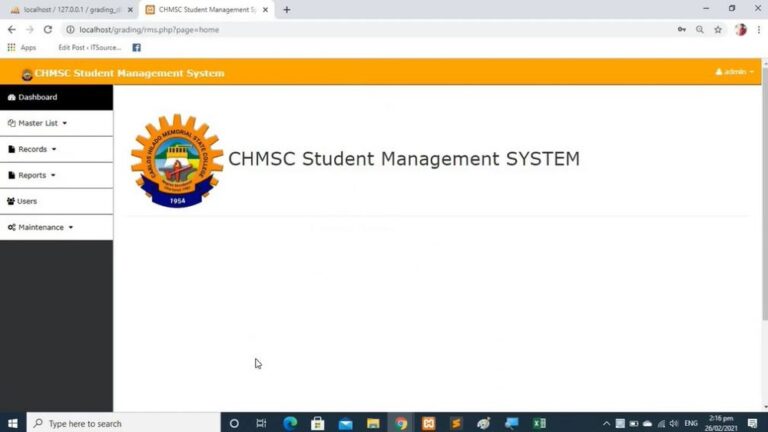Open a new browser tab

point(287,10)
